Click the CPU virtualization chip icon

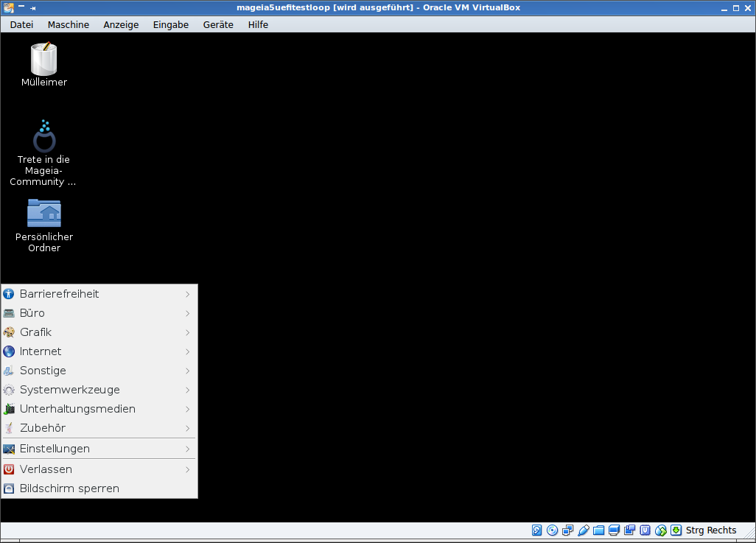645,530
